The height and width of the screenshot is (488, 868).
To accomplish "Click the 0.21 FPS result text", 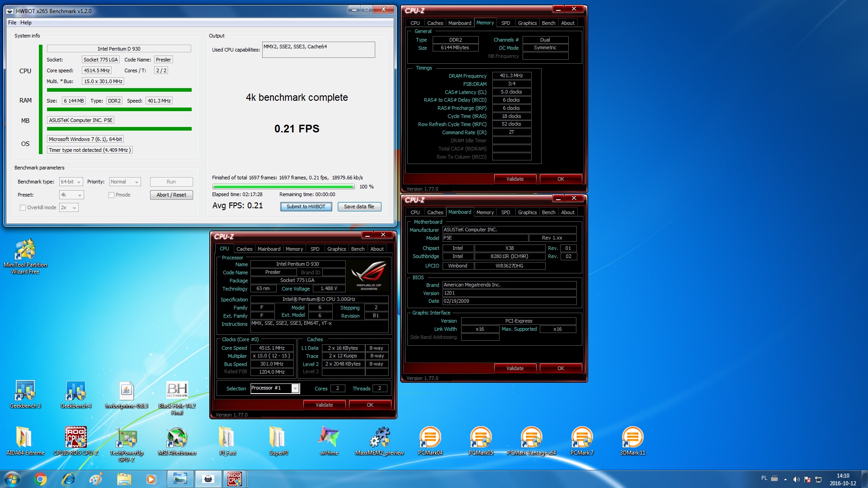I will click(x=297, y=129).
